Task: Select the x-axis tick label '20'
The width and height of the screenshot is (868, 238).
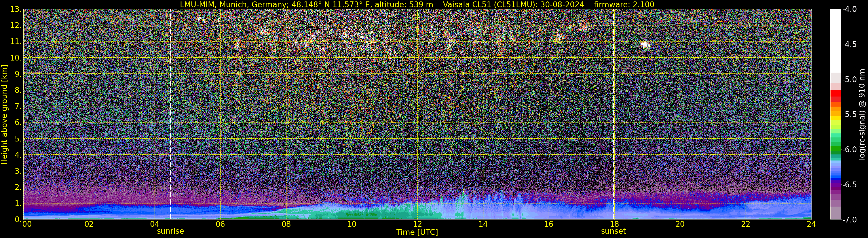Action: [680, 224]
